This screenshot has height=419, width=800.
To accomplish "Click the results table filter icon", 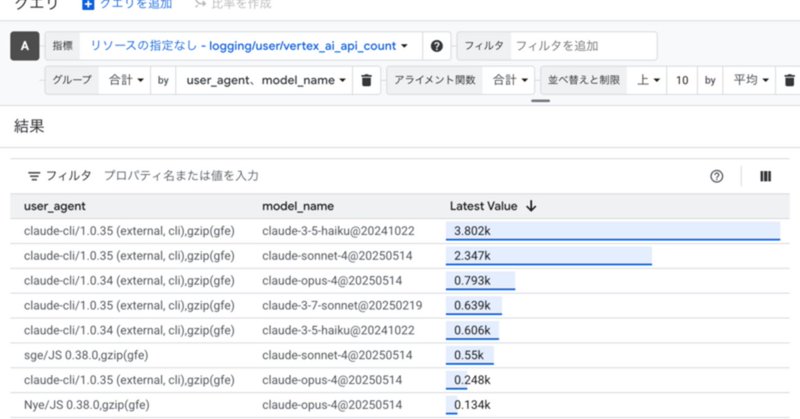I will pyautogui.click(x=34, y=176).
